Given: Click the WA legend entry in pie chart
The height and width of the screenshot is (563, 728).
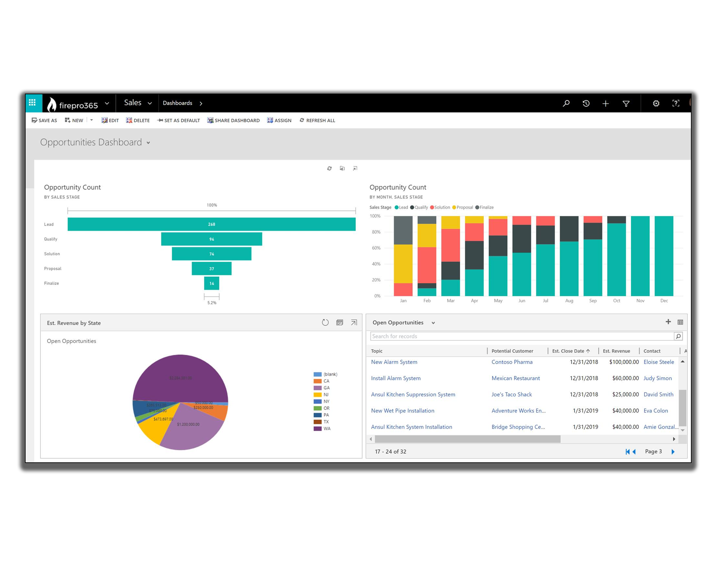Looking at the screenshot, I should pyautogui.click(x=322, y=429).
